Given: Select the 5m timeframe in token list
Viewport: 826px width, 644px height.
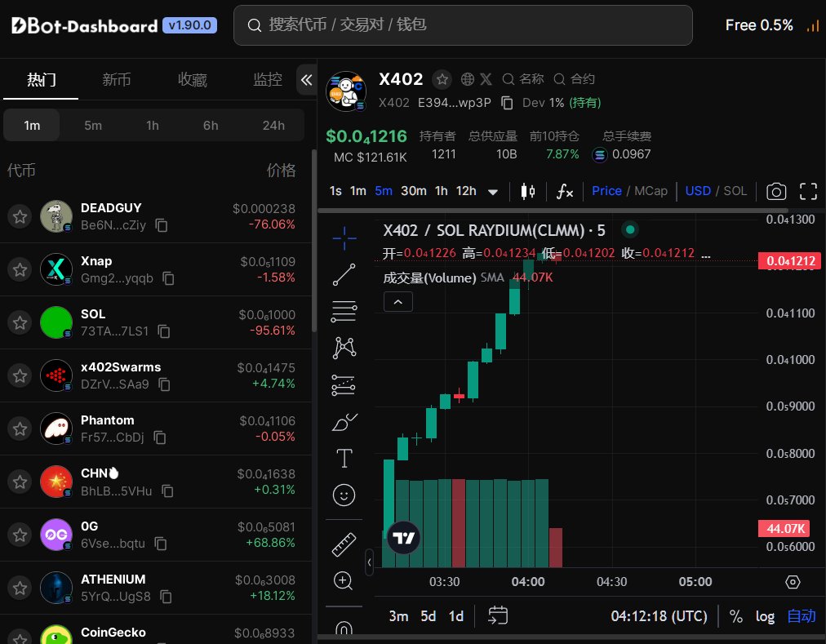Looking at the screenshot, I should (x=93, y=126).
